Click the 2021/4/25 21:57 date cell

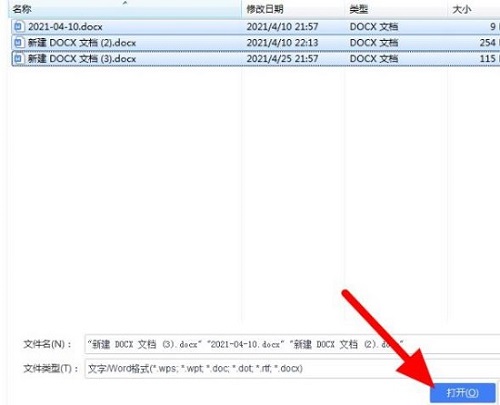point(282,59)
